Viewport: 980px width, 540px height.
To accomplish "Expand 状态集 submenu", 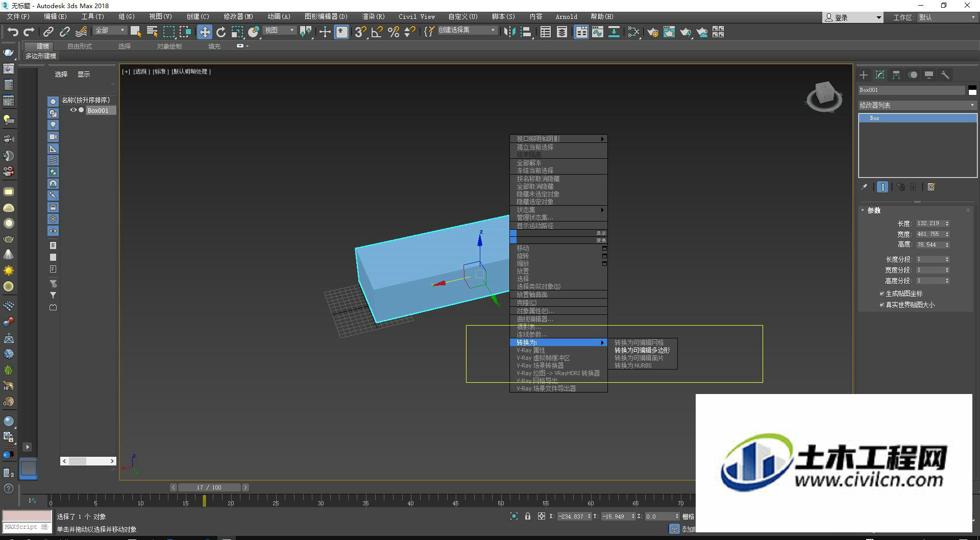I will 558,210.
